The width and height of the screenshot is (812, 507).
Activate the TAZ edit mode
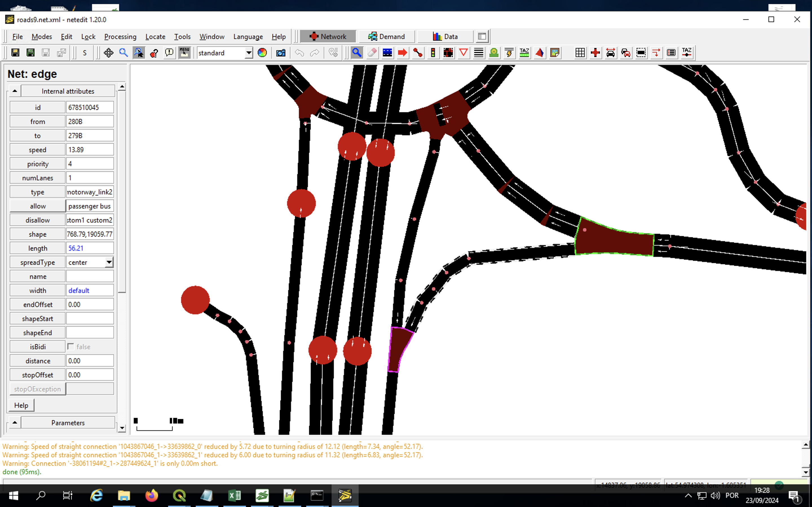524,53
